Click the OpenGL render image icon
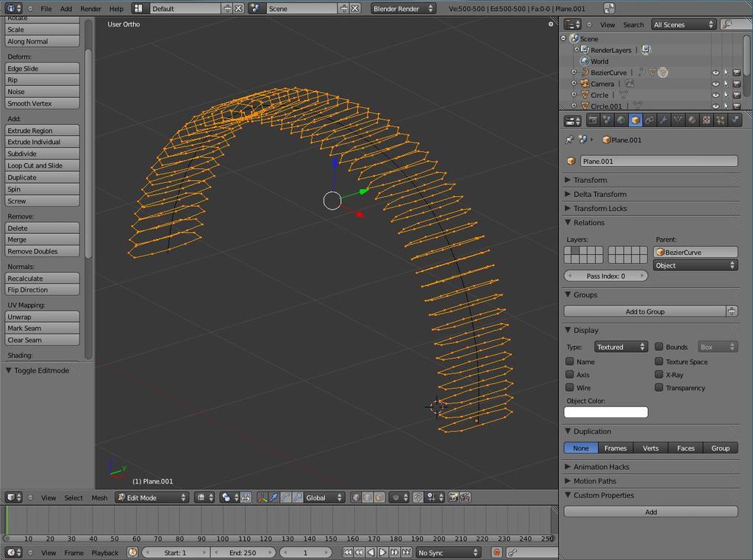 pos(453,498)
